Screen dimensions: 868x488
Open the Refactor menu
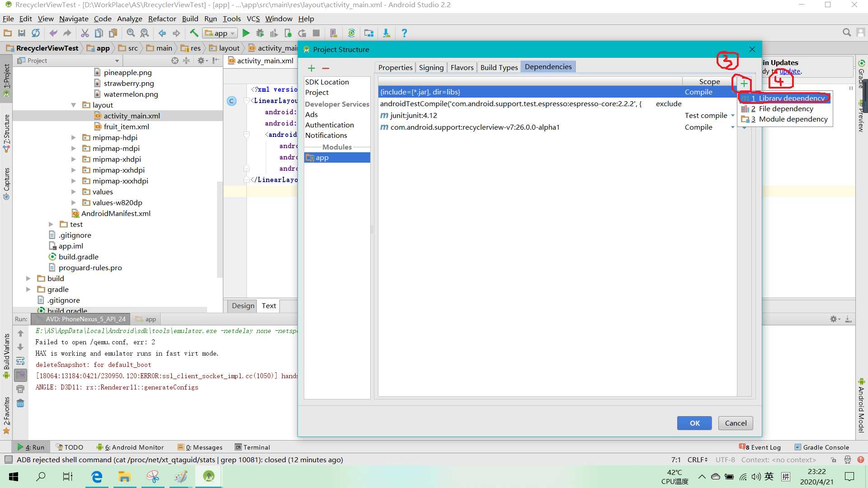point(162,19)
